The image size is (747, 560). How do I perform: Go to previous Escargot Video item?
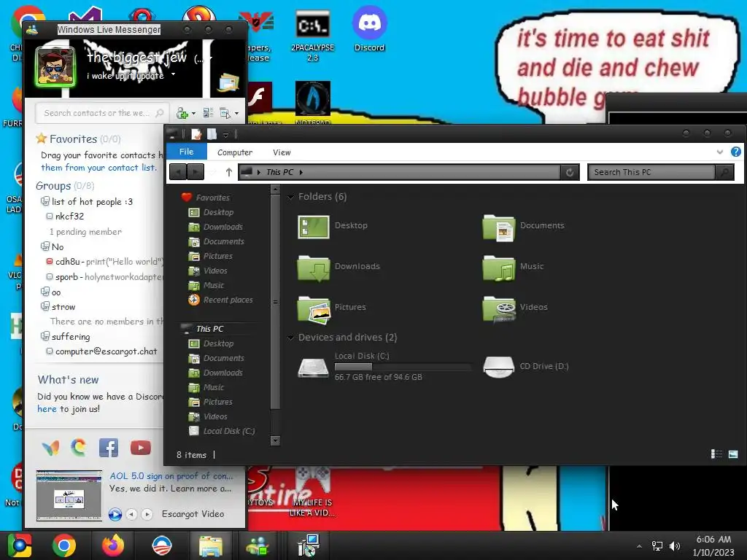(132, 514)
